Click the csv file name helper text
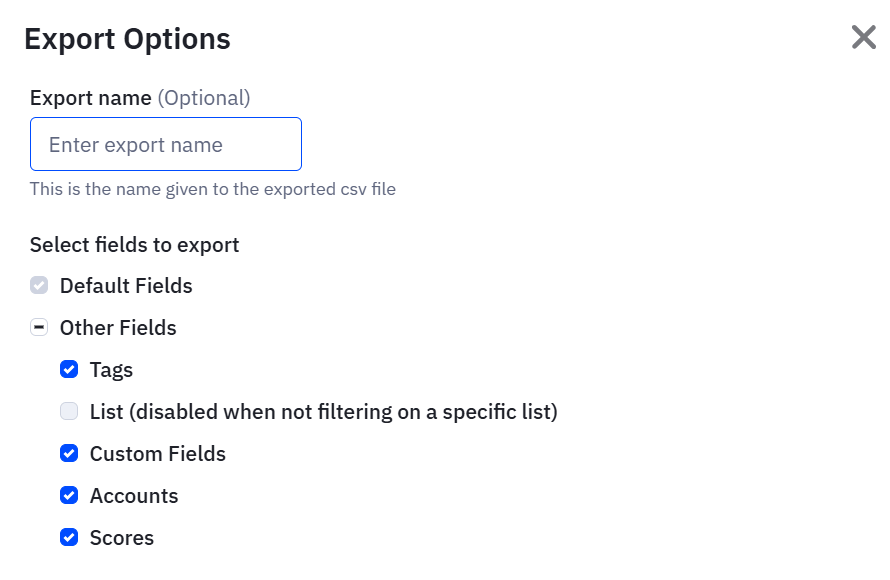Image resolution: width=890 pixels, height=580 pixels. click(213, 189)
